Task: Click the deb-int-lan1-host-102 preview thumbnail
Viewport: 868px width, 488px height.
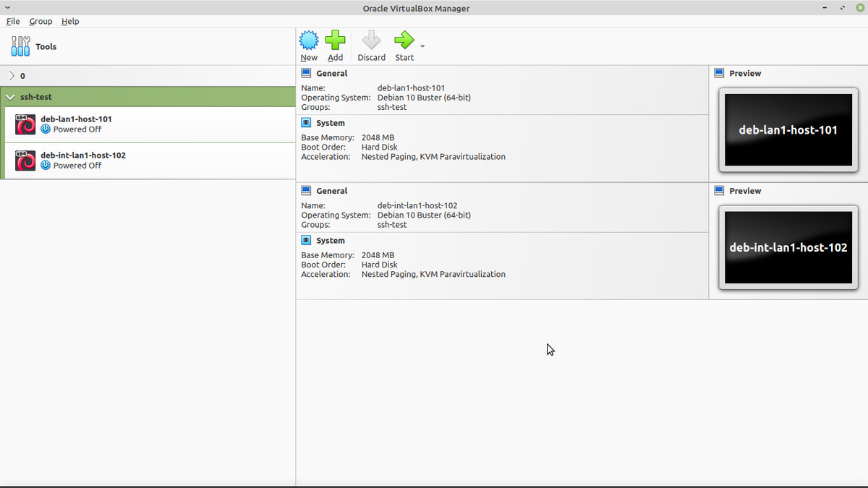Action: 788,248
